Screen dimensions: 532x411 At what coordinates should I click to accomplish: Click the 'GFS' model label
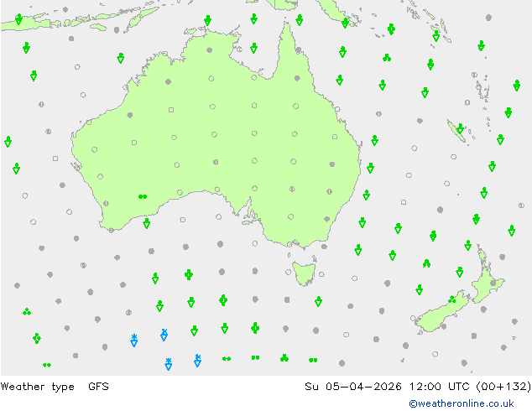(x=98, y=386)
